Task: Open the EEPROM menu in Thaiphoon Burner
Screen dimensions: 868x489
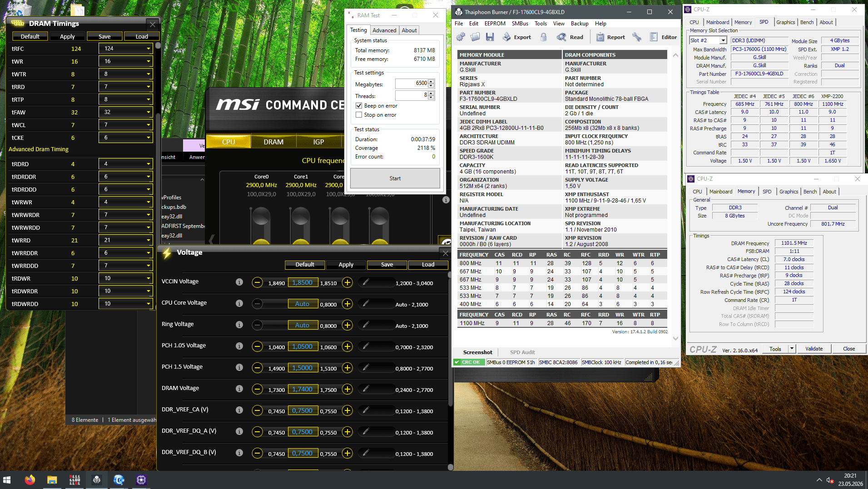Action: tap(495, 24)
